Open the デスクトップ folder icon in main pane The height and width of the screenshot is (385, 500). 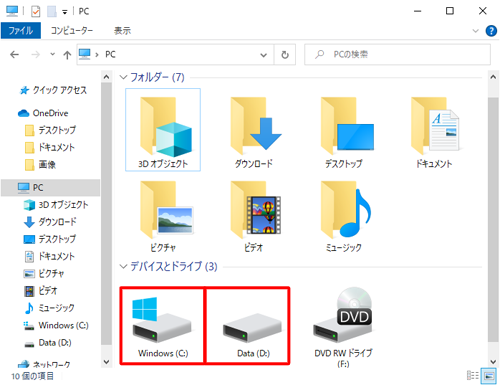(347, 127)
